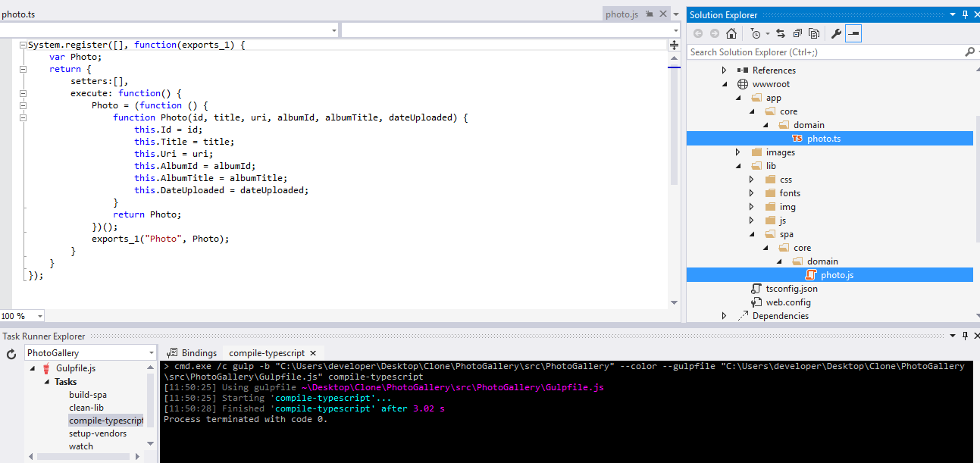Expand the images folder
This screenshot has height=463, width=980.
(x=737, y=152)
